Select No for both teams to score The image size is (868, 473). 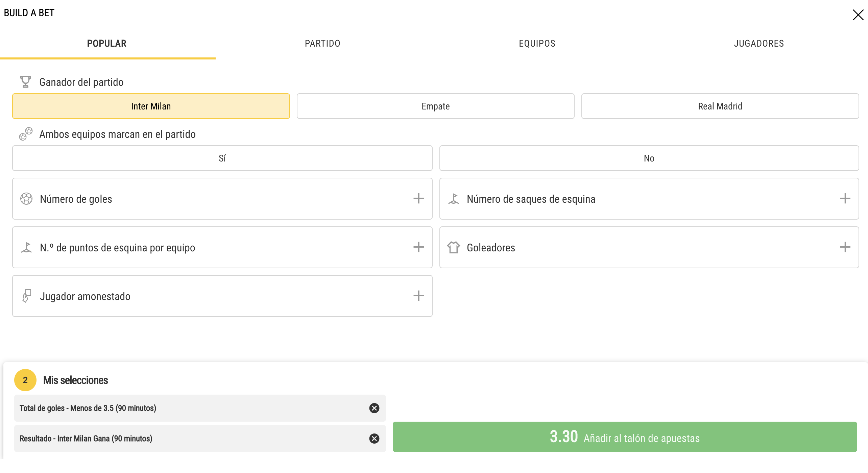click(x=649, y=158)
